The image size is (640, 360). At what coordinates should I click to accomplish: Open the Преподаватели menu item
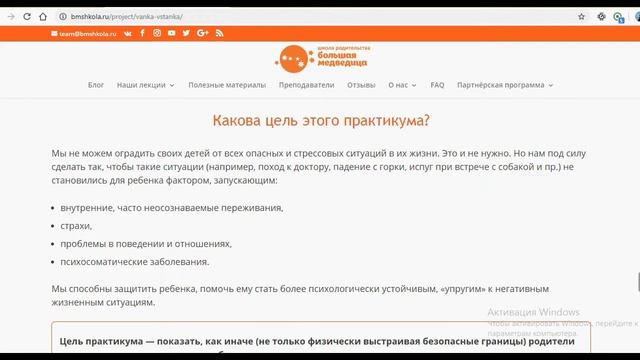coord(307,85)
